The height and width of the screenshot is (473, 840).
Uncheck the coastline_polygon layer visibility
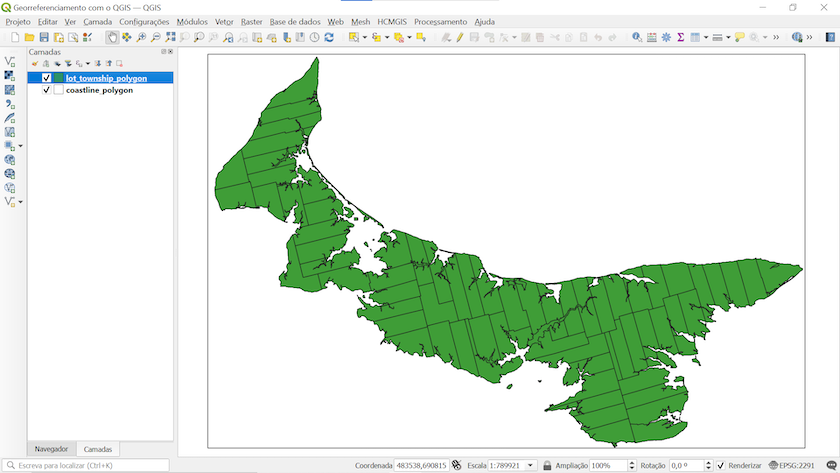(x=46, y=90)
